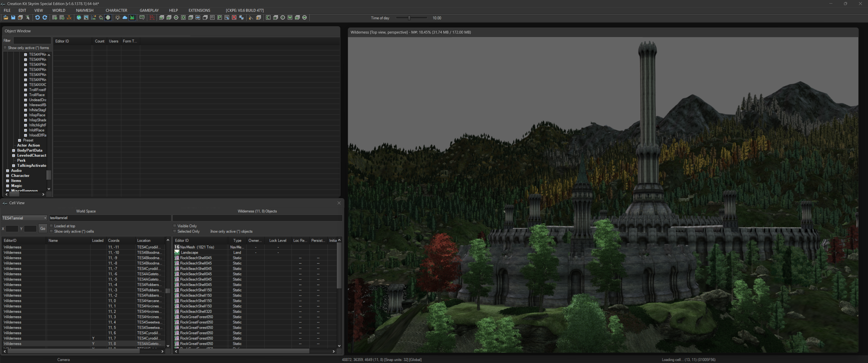Check 'Show only active (*) cells'
Screen dimensions: 868x363
pos(52,231)
